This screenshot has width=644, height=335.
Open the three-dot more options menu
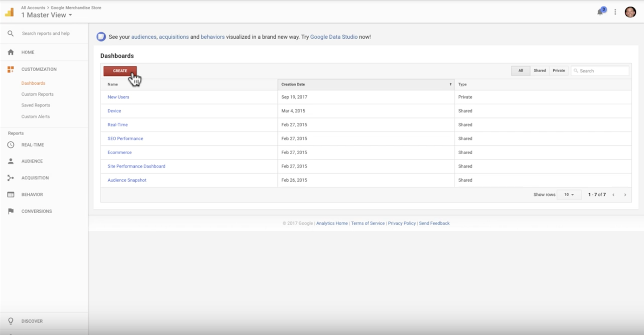click(x=615, y=12)
